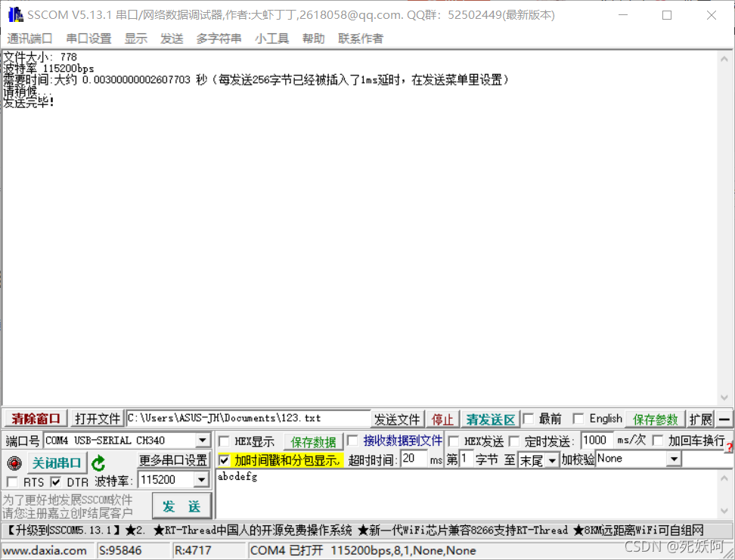735x560 pixels.
Task: Disable the highlighted 加时间戳和分包显示 checkbox
Action: (225, 459)
